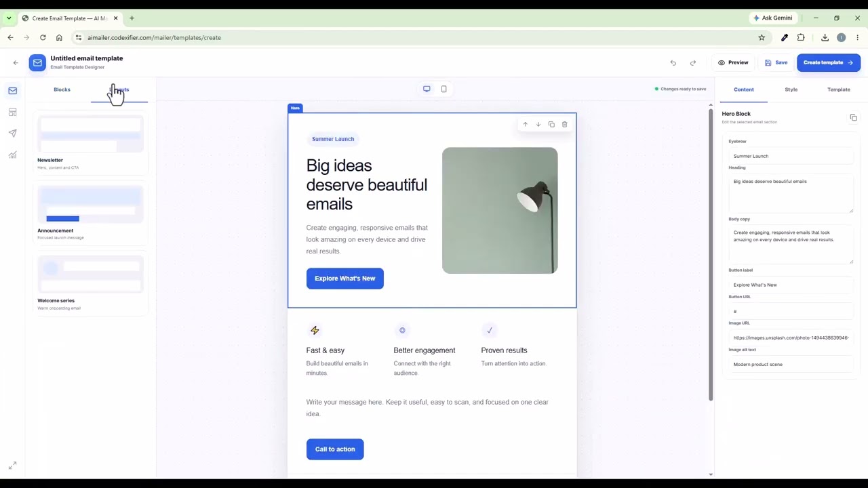Click the 'Fast & easy' feature title
868x488 pixels.
pos(325,350)
